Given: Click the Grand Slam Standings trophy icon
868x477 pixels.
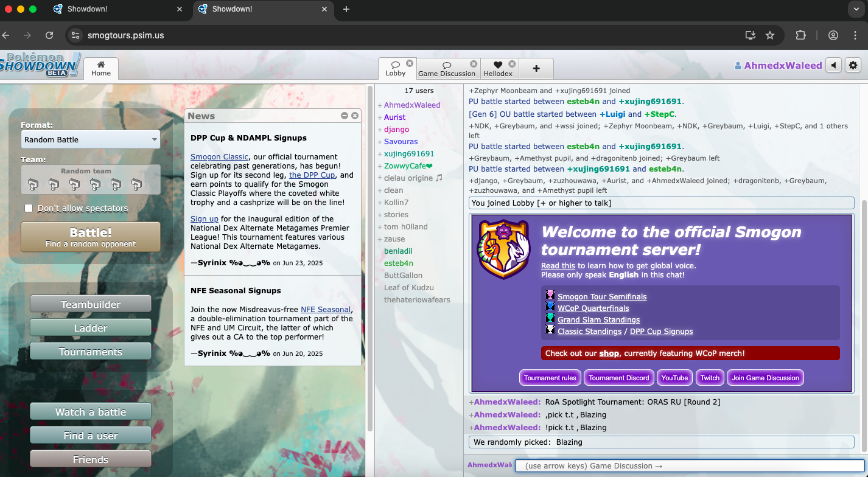Looking at the screenshot, I should (550, 319).
